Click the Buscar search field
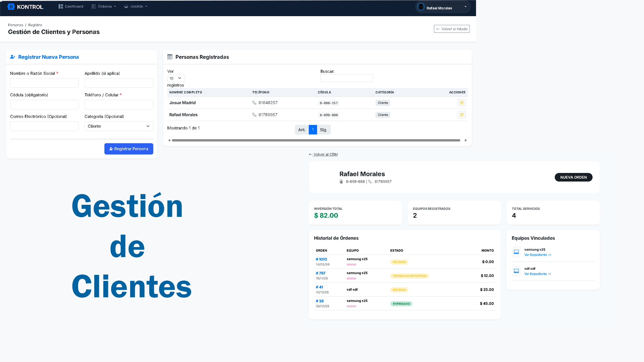644x362 pixels. tap(346, 78)
